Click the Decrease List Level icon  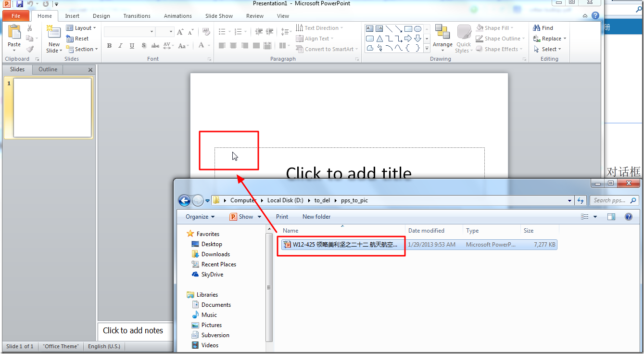[259, 32]
